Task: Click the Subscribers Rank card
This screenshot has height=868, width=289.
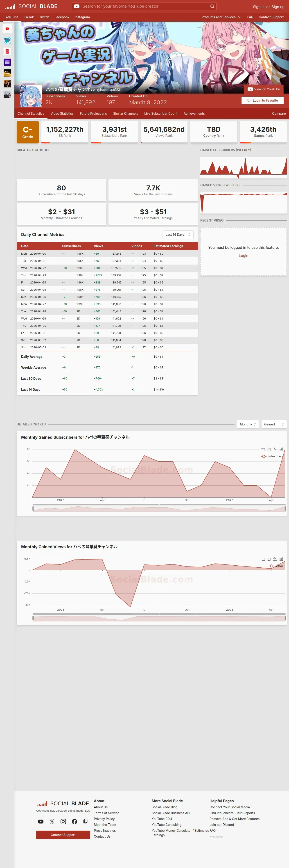Action: (114, 132)
